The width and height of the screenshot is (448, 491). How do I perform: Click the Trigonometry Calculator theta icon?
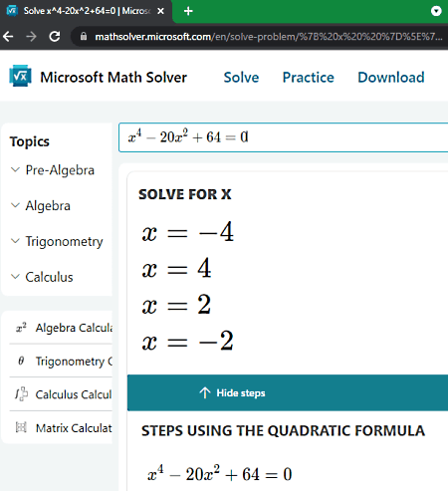click(x=21, y=361)
